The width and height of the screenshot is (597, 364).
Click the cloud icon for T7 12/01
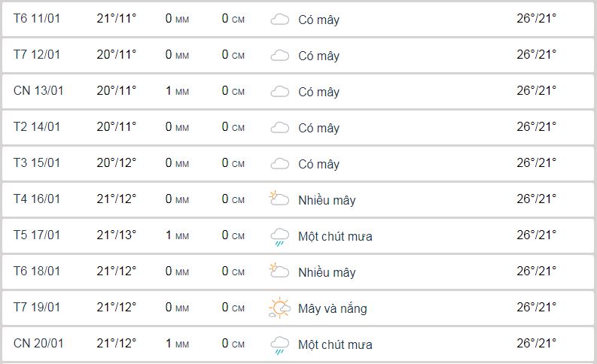[x=280, y=56]
